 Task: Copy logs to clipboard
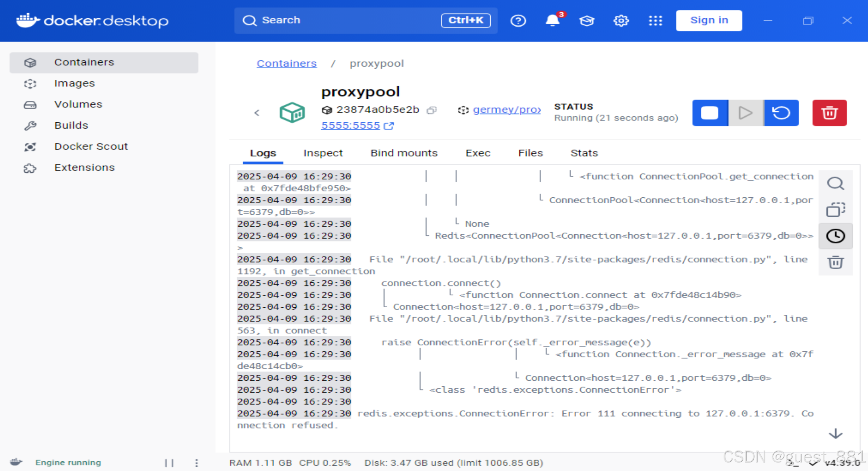835,210
